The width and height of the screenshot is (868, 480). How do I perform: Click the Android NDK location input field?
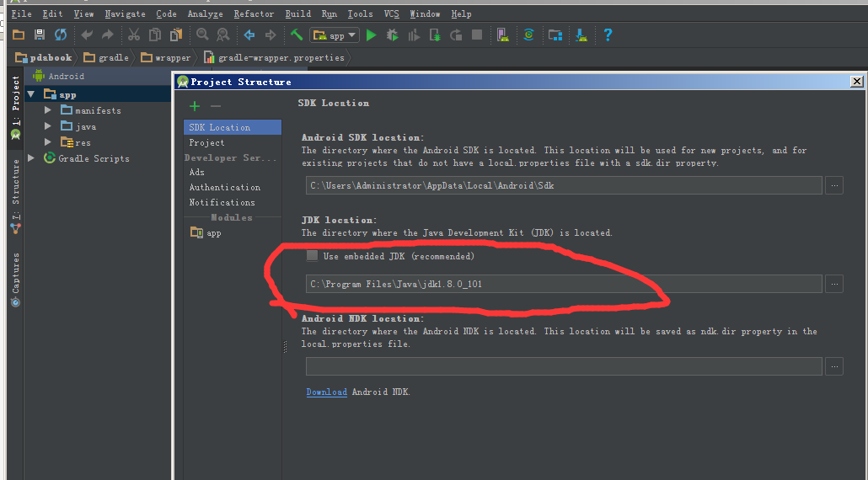[x=564, y=366]
